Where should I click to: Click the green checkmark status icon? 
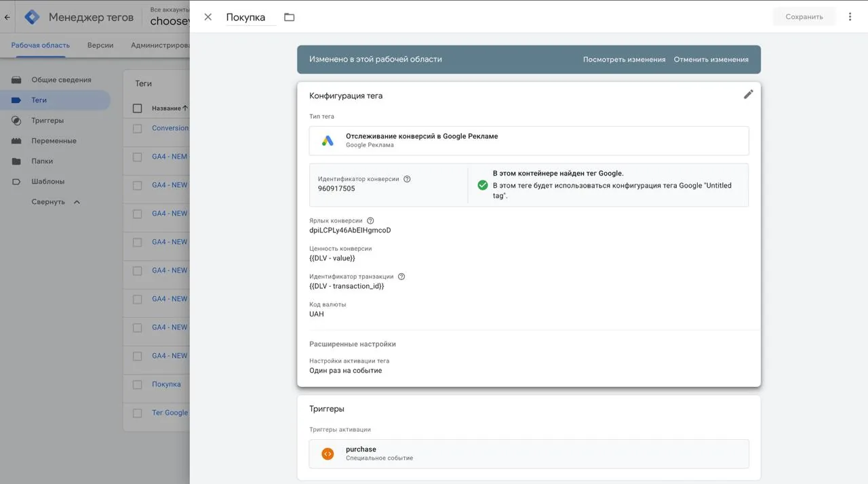pos(483,185)
